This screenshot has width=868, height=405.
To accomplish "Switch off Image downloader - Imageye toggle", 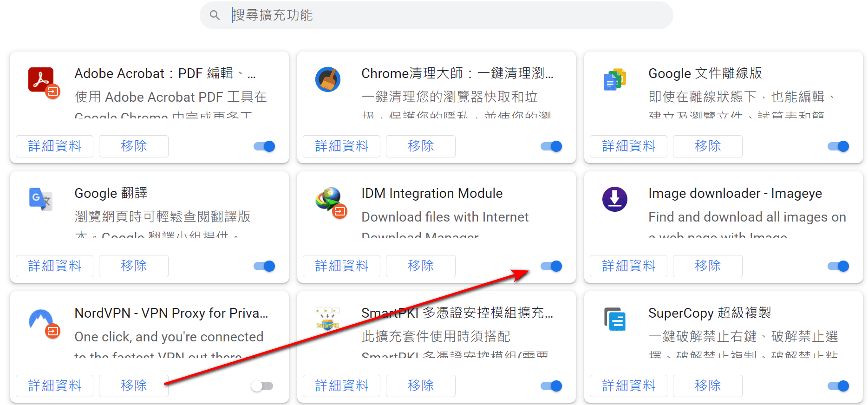I will point(838,266).
